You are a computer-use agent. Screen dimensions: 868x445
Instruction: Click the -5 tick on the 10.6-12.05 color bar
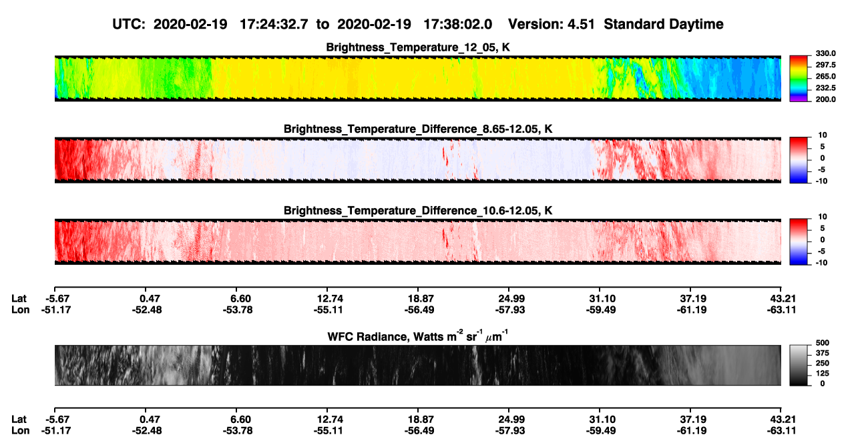(x=822, y=252)
